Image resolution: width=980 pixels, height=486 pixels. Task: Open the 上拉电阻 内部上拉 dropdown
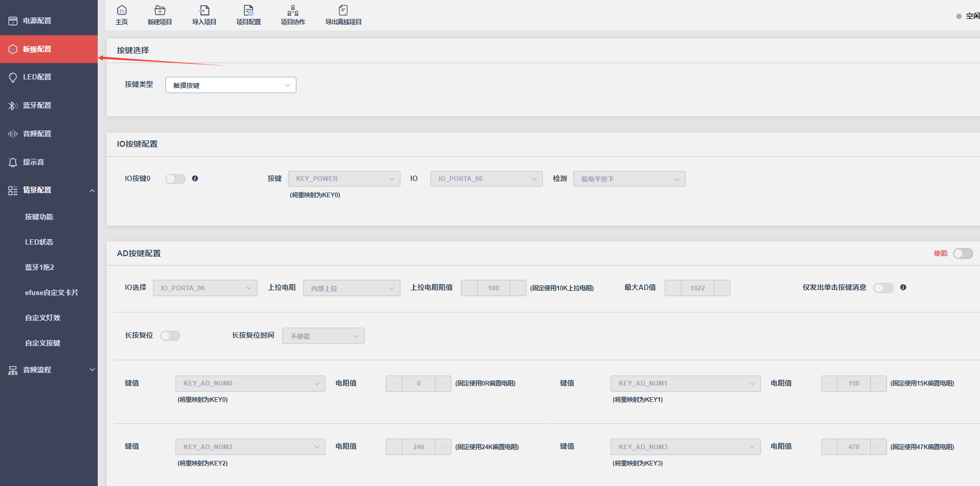tap(352, 288)
